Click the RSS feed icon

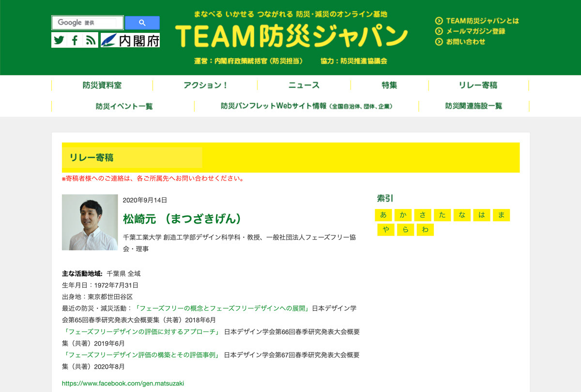(x=91, y=40)
